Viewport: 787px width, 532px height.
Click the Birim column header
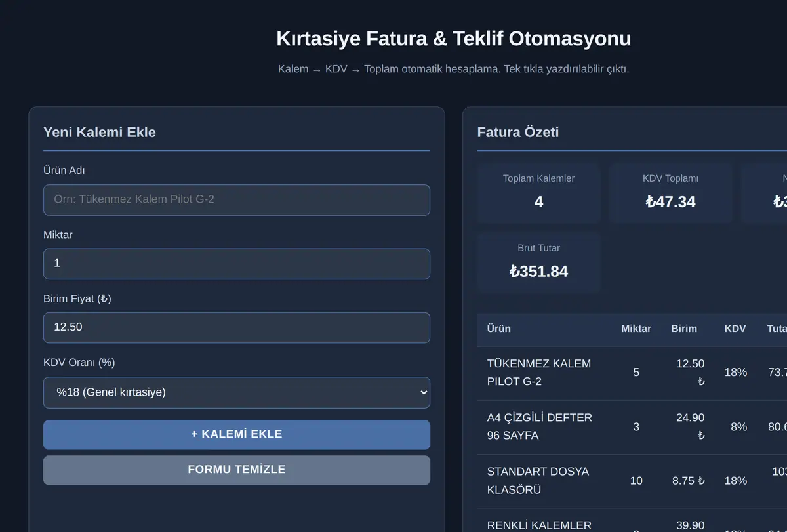click(684, 329)
